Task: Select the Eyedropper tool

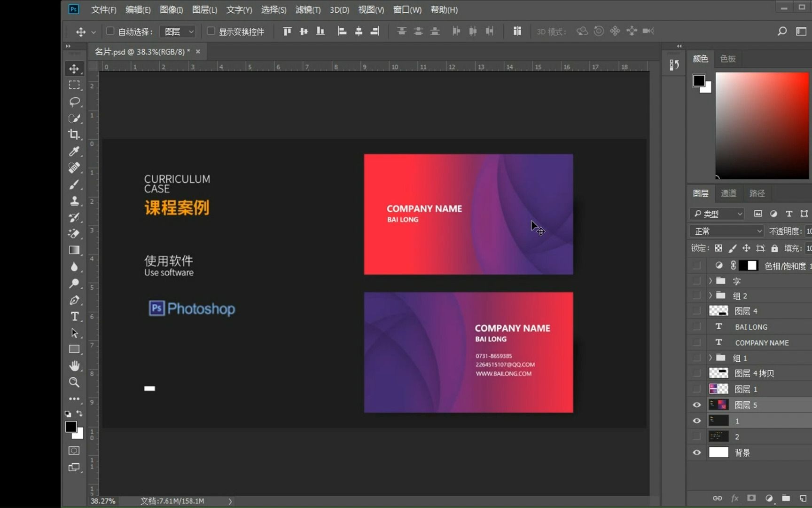Action: pos(74,151)
